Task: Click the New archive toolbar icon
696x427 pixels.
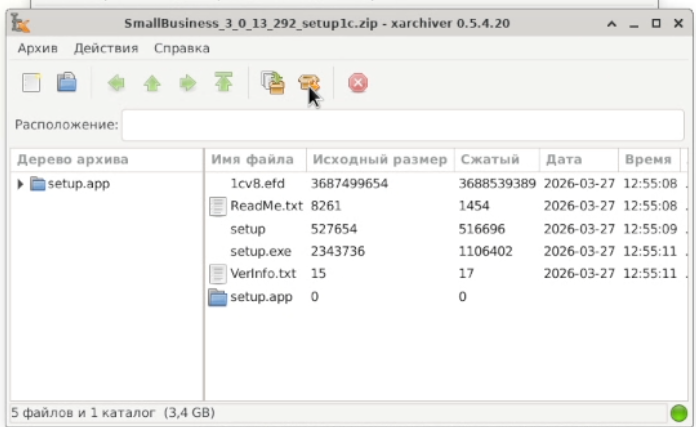Action: coord(31,83)
